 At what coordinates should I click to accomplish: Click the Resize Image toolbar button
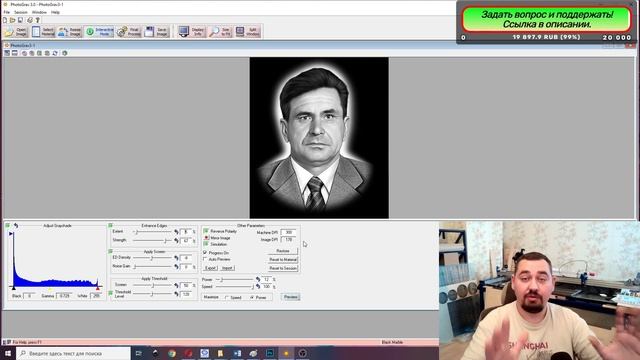pos(69,31)
